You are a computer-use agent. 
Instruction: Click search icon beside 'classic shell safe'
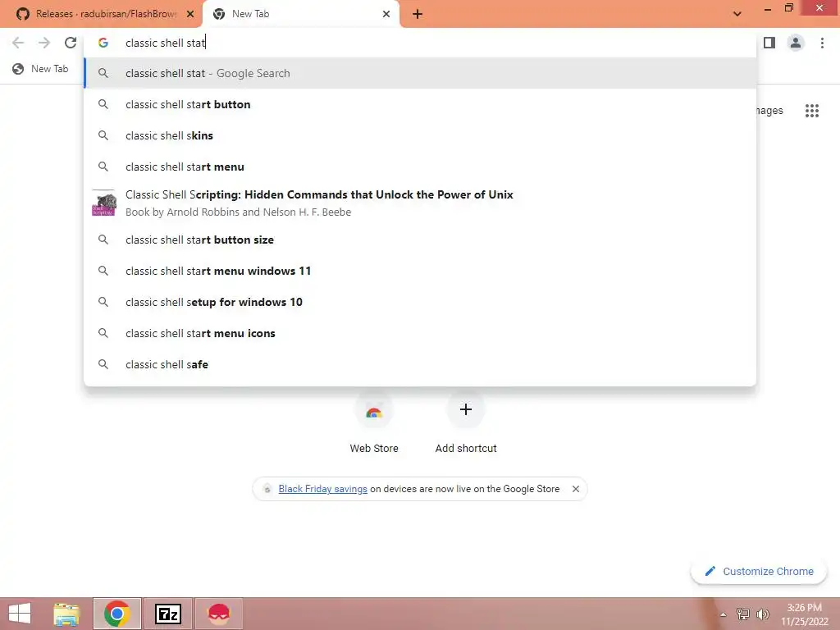103,364
